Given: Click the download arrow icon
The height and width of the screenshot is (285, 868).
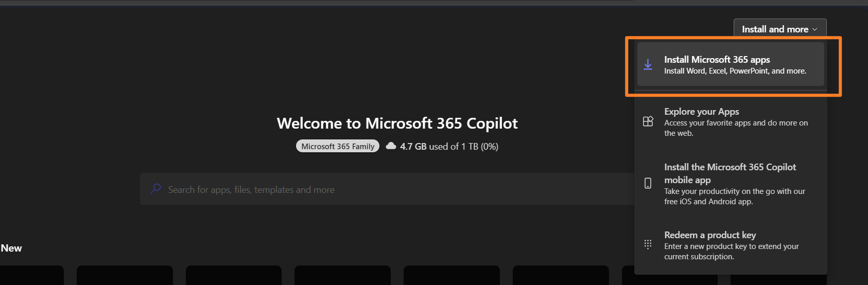Looking at the screenshot, I should click(x=648, y=64).
